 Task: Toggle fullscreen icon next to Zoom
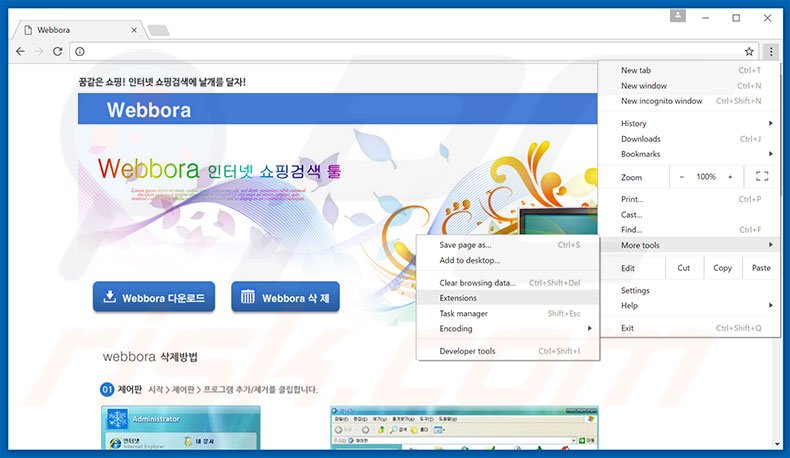(762, 176)
